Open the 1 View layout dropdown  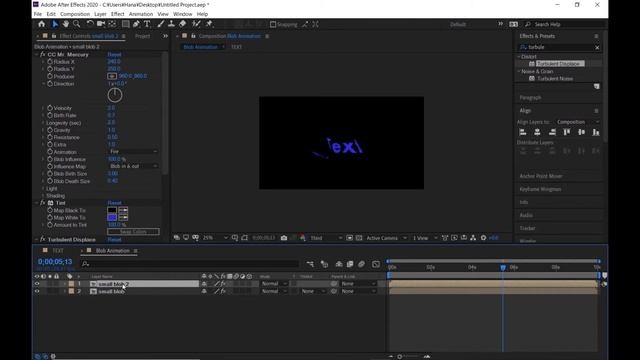tap(424, 238)
